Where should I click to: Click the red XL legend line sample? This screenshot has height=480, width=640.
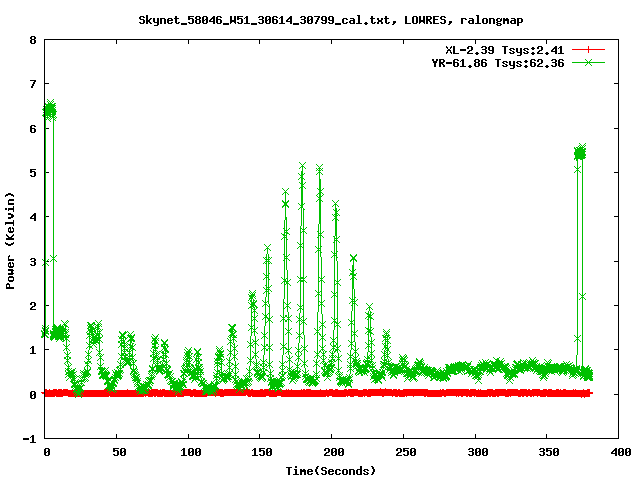coord(588,50)
